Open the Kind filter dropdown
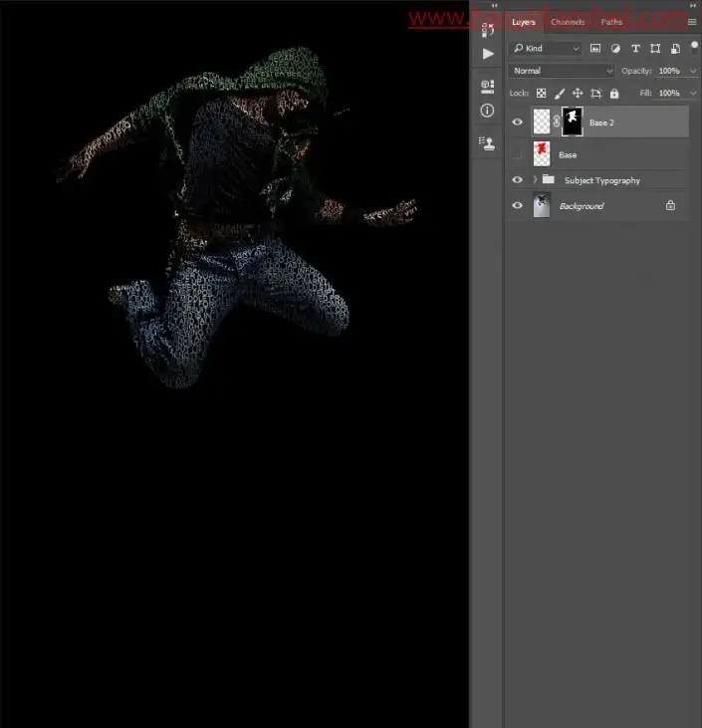This screenshot has height=728, width=702. pyautogui.click(x=547, y=48)
